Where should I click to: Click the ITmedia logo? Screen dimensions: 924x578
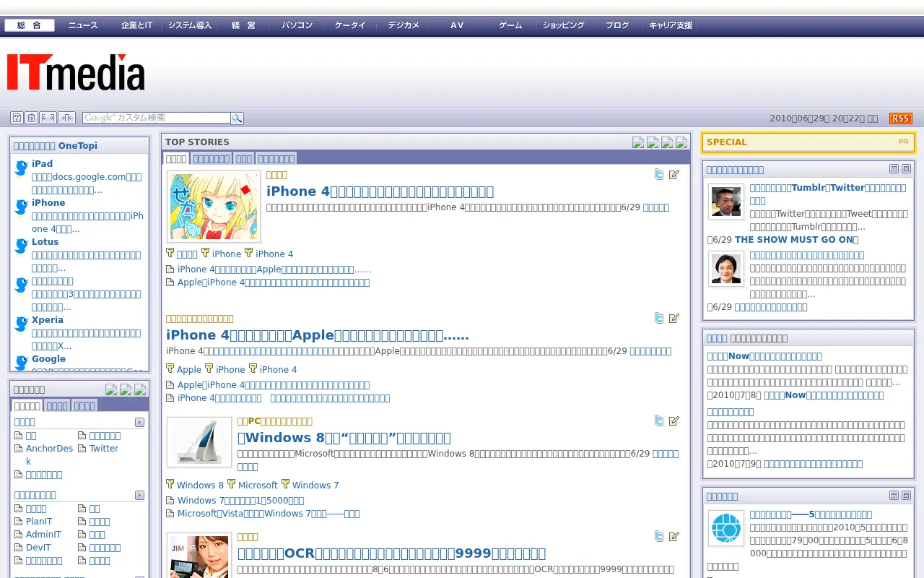tap(76, 72)
